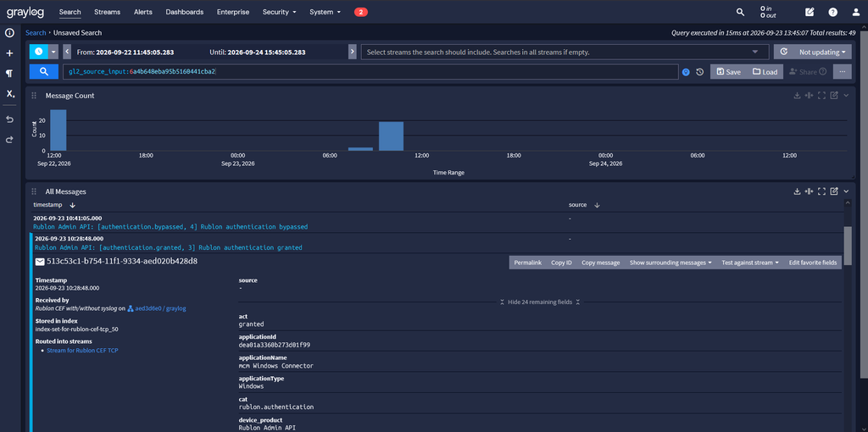This screenshot has height=432, width=868.
Task: Shift time range forward with right arrow
Action: (352, 52)
